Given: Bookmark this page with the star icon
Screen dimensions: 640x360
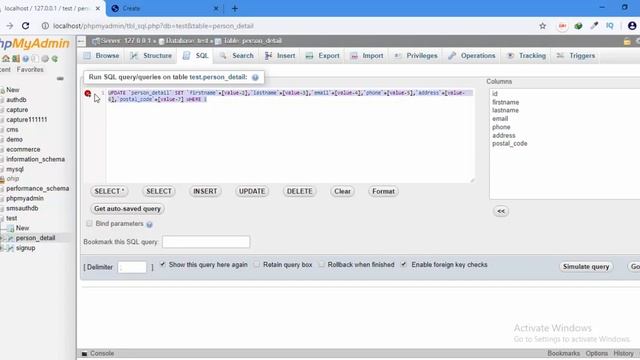Looking at the screenshot, I should tap(542, 26).
